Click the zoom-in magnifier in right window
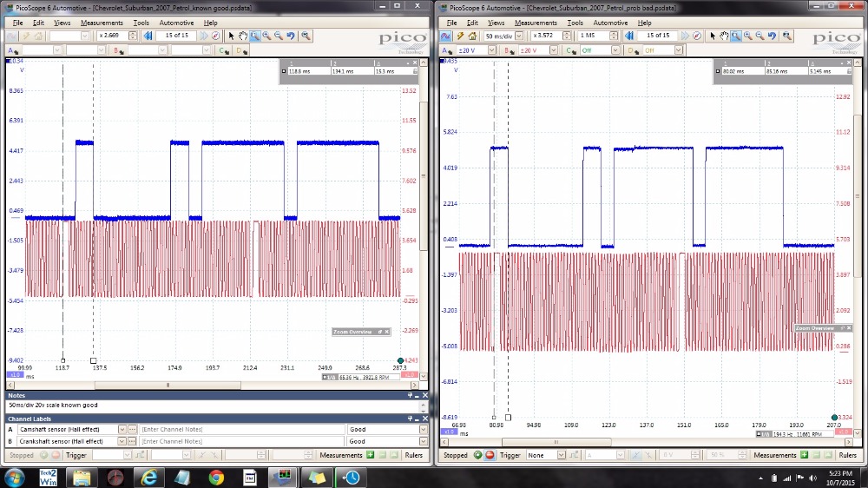Screen dimensions: 868x488 pyautogui.click(x=748, y=36)
